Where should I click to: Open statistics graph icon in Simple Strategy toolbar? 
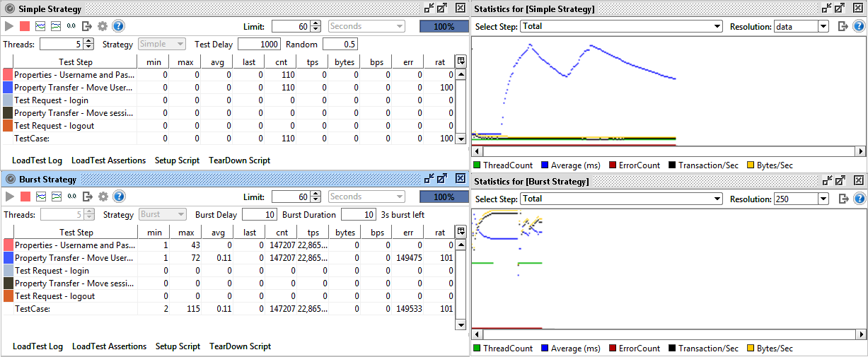click(40, 26)
